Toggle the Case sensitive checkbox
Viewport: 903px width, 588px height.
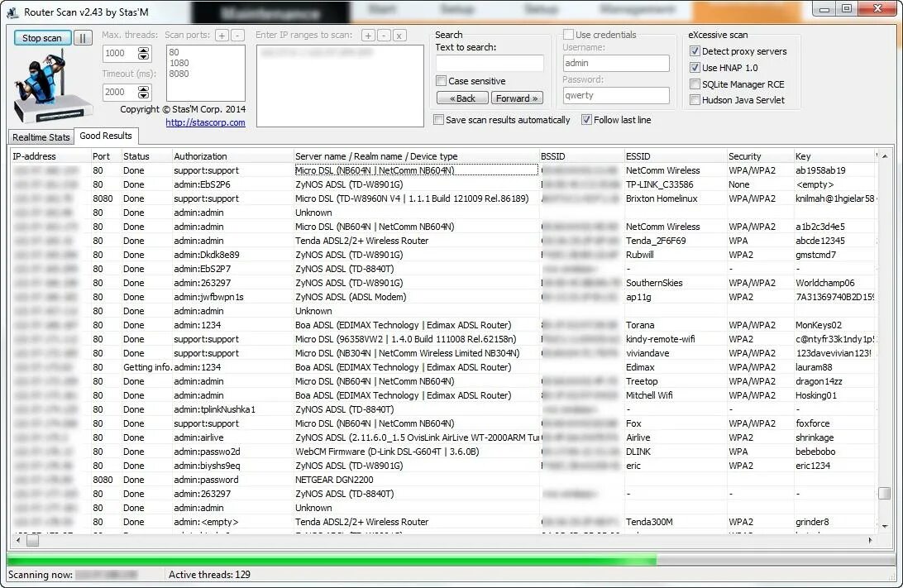[x=441, y=80]
